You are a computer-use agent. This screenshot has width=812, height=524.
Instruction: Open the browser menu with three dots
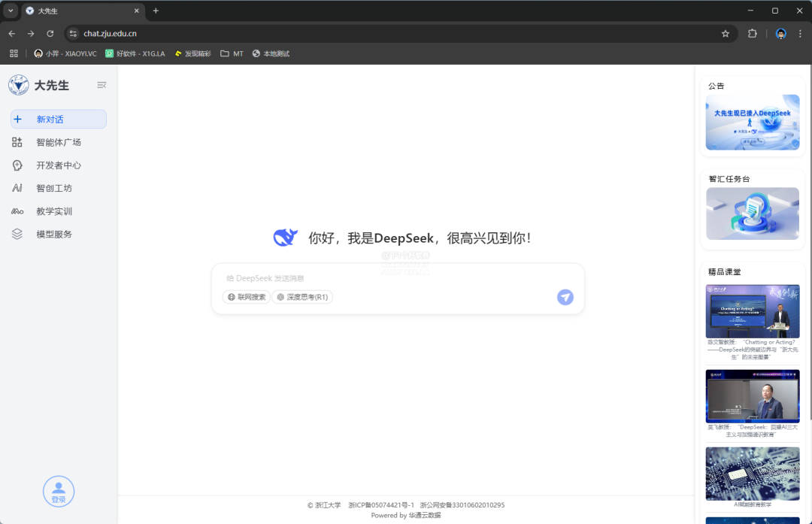pos(800,33)
